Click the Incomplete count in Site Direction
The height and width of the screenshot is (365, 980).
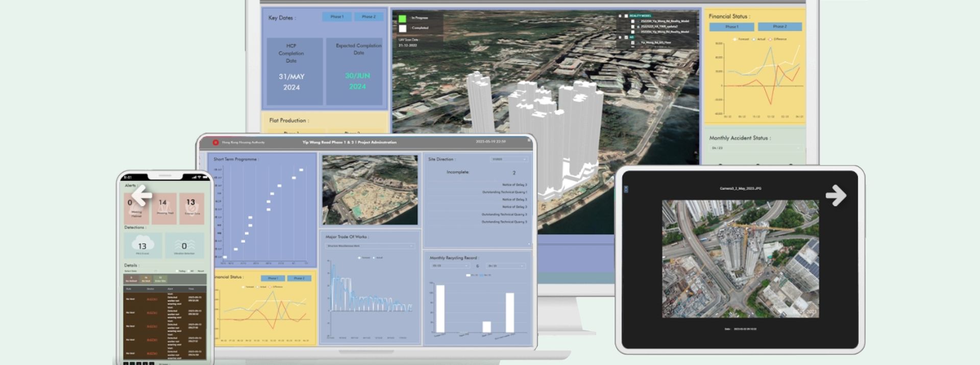pos(514,173)
